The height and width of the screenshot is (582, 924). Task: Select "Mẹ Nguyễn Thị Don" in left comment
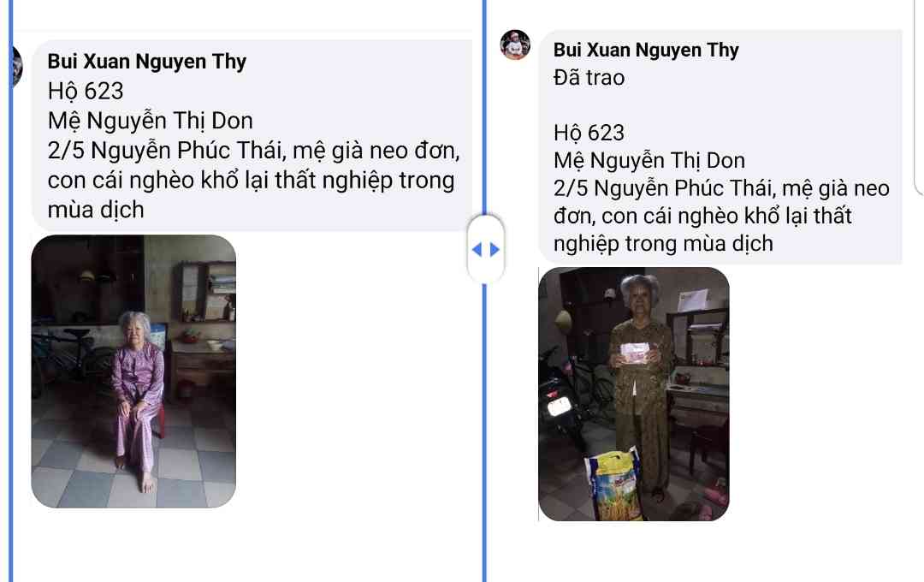151,121
